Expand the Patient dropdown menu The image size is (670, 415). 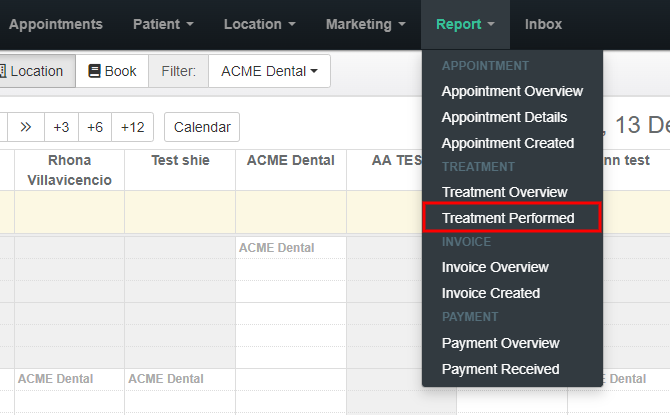click(163, 24)
